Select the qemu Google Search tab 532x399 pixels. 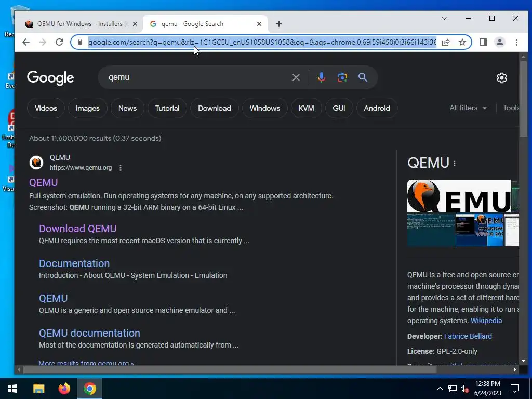[205, 24]
